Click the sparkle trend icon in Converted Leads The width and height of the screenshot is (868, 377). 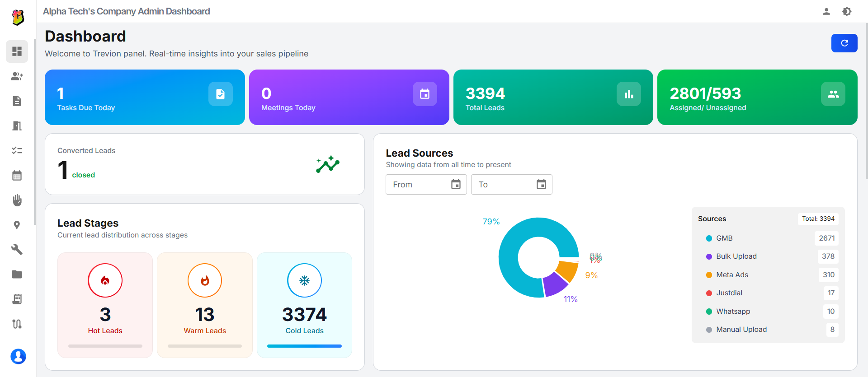click(328, 164)
